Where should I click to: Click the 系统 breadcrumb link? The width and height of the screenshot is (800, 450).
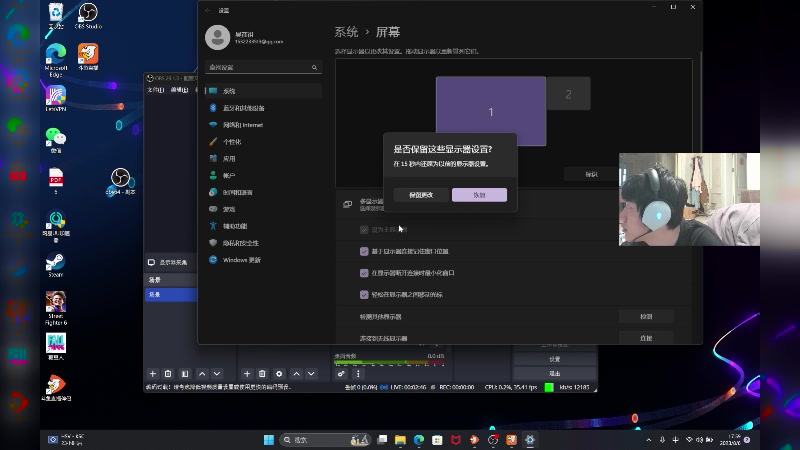(346, 32)
